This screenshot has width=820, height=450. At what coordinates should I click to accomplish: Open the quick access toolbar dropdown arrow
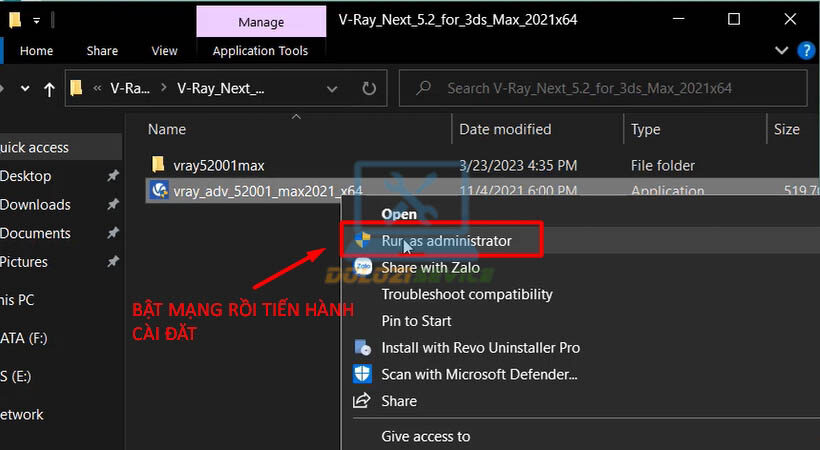(36, 21)
